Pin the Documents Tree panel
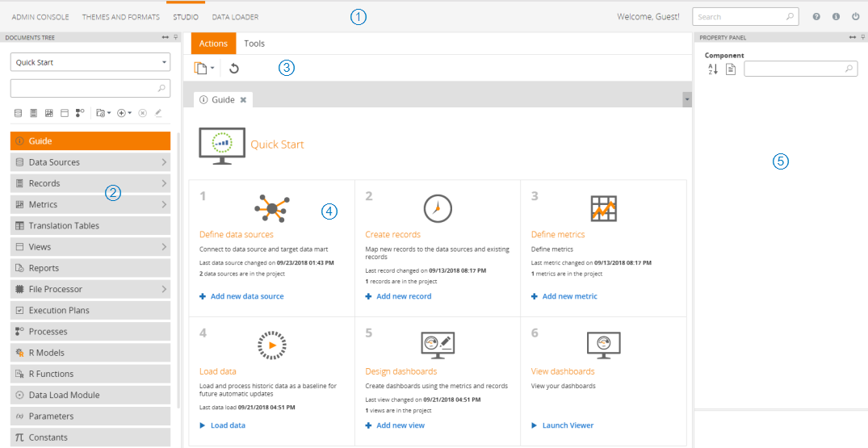The height and width of the screenshot is (448, 868). coord(176,37)
